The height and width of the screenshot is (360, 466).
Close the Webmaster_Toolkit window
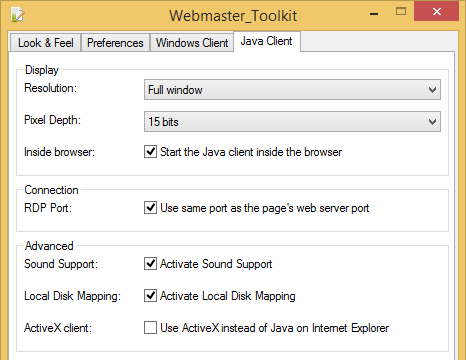click(x=437, y=11)
